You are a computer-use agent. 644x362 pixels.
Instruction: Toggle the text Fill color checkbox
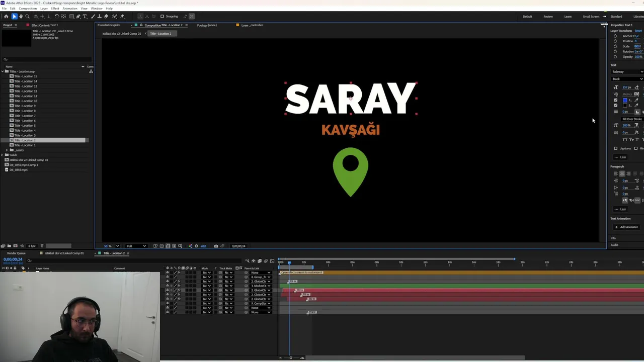point(616,100)
